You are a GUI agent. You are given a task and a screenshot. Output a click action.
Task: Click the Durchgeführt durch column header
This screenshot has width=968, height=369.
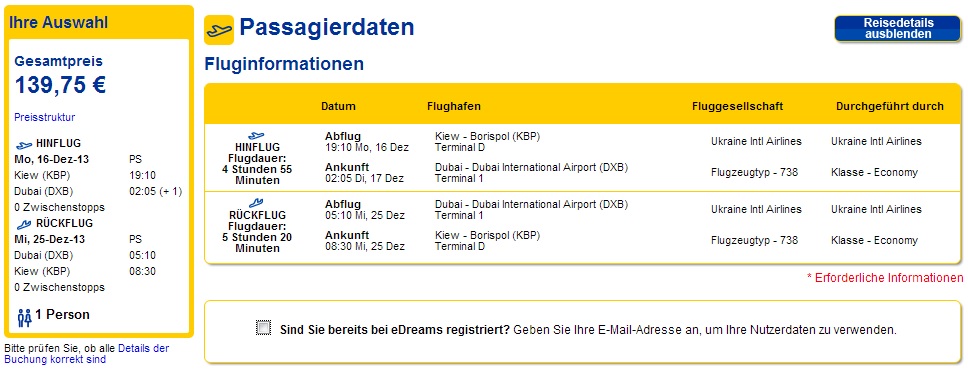coord(890,106)
